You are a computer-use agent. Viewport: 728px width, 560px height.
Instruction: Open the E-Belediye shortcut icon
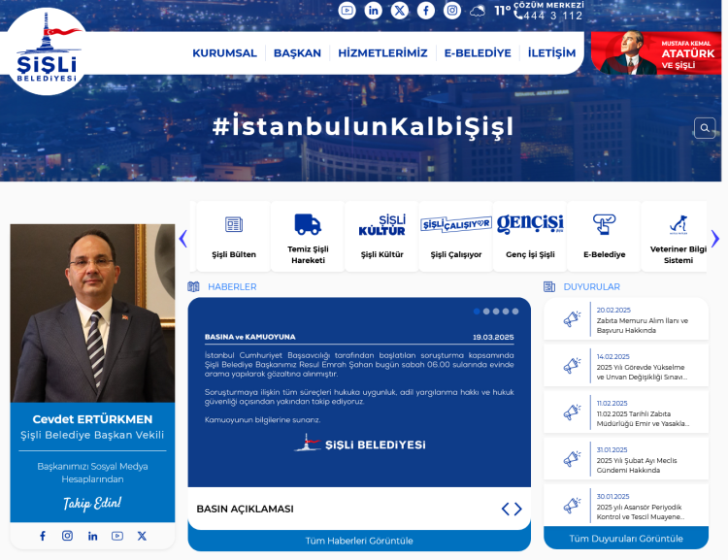tap(604, 225)
